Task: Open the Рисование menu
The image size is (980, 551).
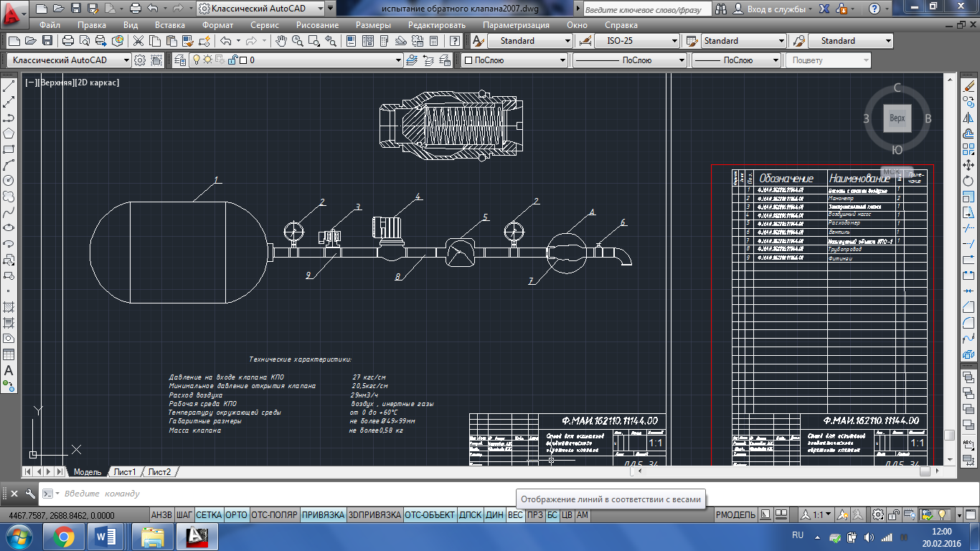Action: pyautogui.click(x=317, y=24)
